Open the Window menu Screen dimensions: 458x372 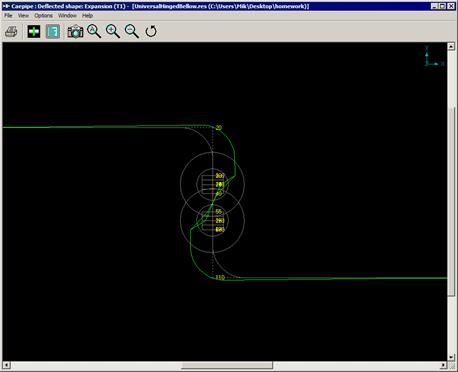[x=67, y=16]
